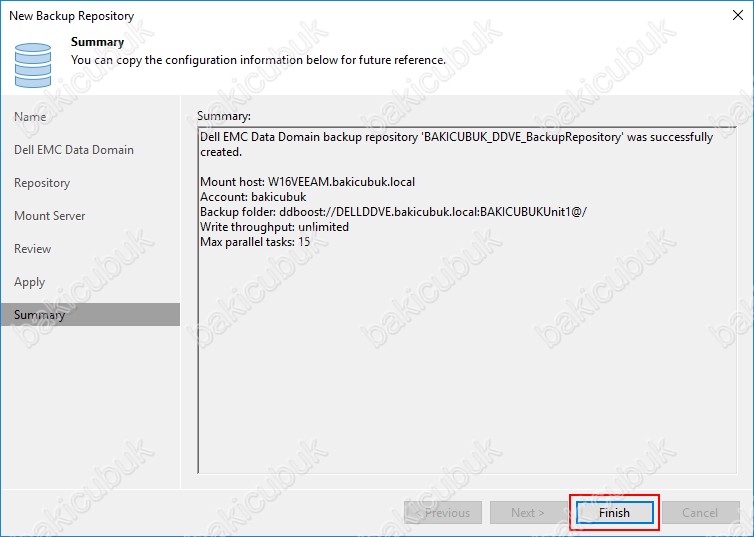Click the Summary bold heading
The width and height of the screenshot is (754, 537).
[98, 42]
